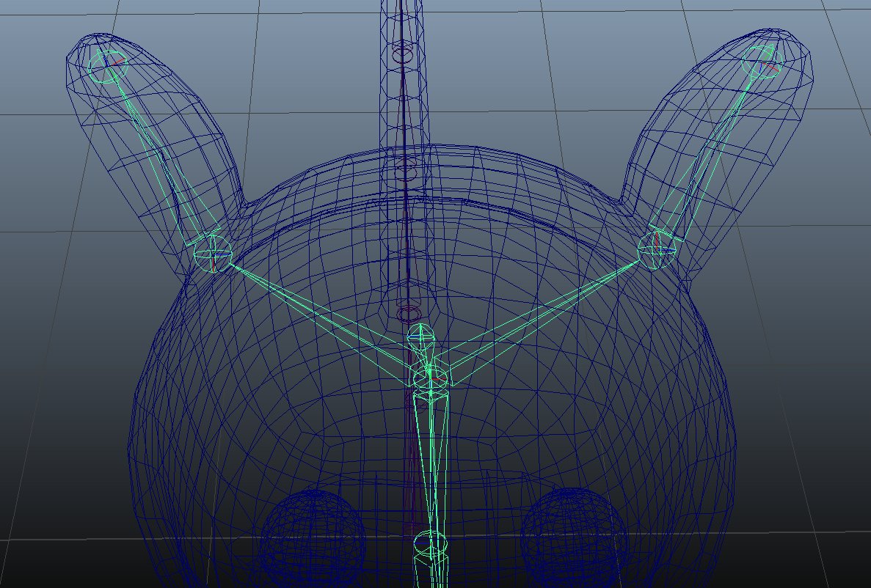
Task: Select the left ear tip joint
Action: tap(109, 65)
